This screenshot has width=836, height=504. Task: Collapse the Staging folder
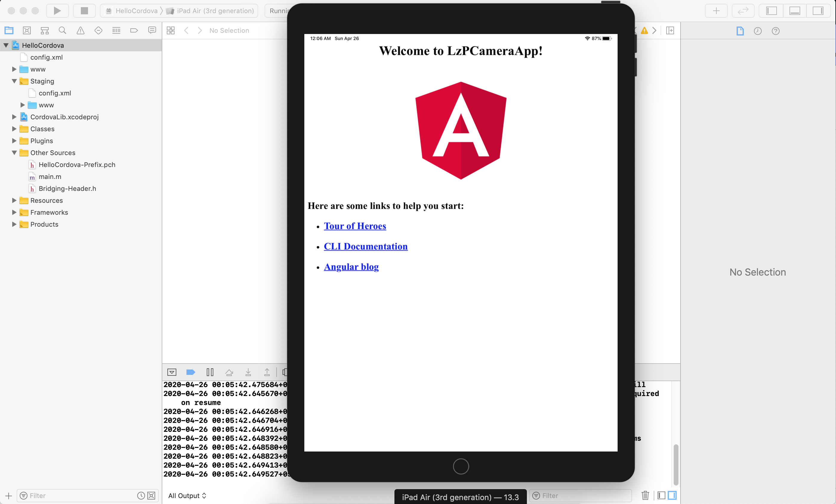[14, 81]
